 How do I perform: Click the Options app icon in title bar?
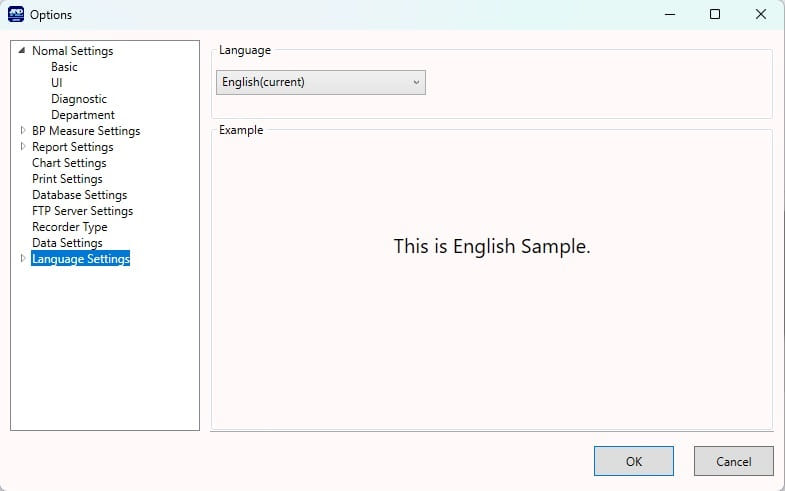(x=16, y=15)
